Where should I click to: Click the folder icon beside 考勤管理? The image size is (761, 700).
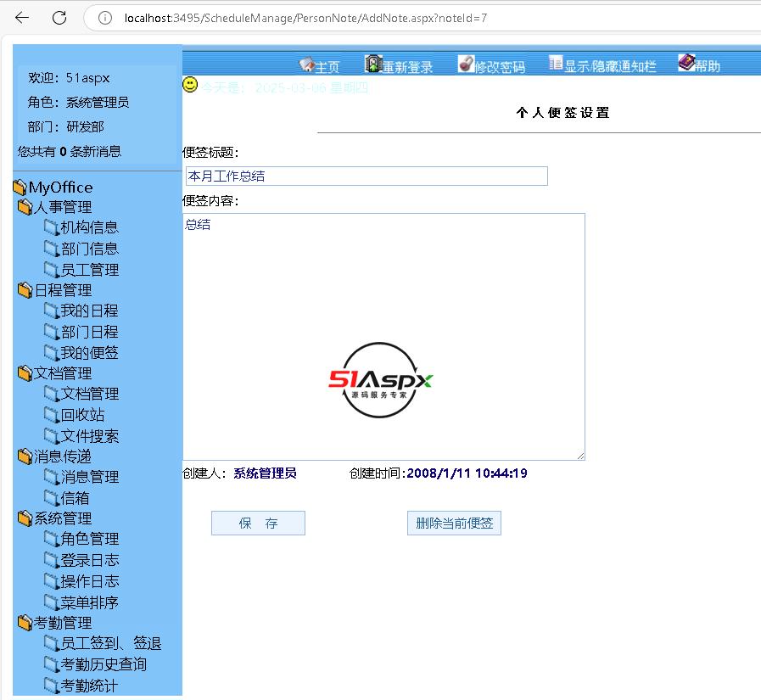(25, 622)
